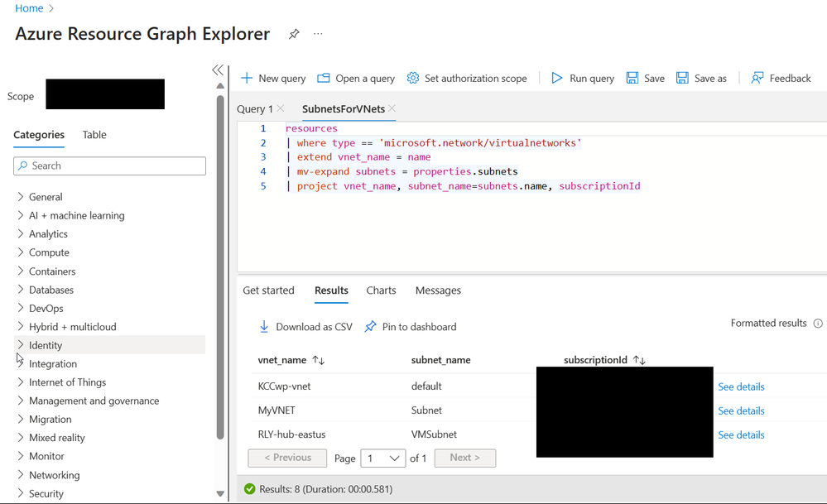Click the VMSubnet cell

click(434, 434)
